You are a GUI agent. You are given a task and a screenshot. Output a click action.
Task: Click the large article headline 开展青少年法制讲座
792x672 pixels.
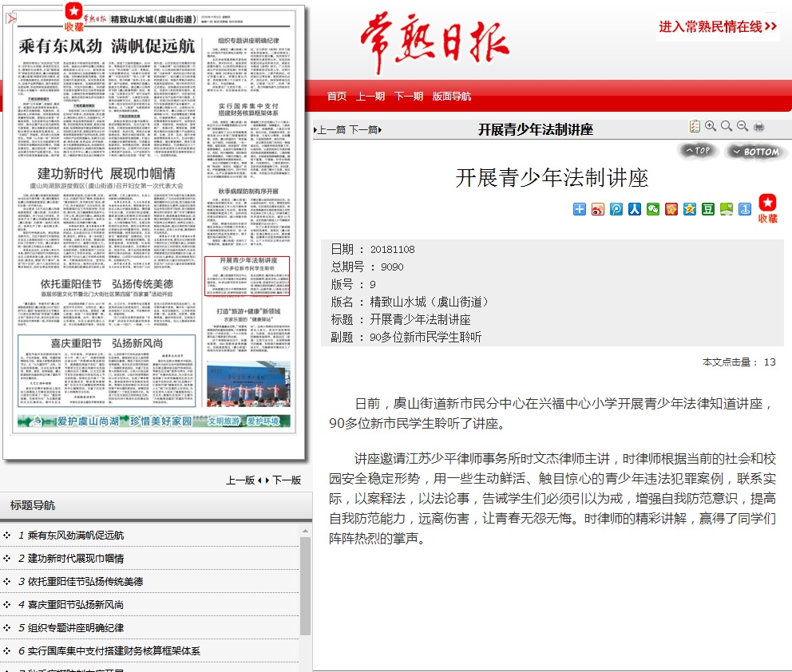(x=552, y=178)
